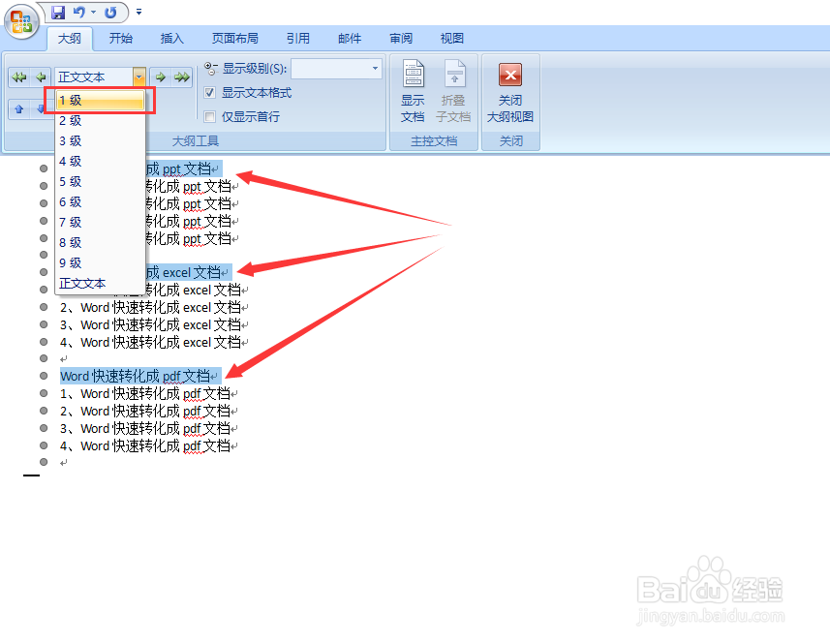
Task: Click line 3、Word 快速转化成 excel 文档
Action: pyautogui.click(x=154, y=325)
